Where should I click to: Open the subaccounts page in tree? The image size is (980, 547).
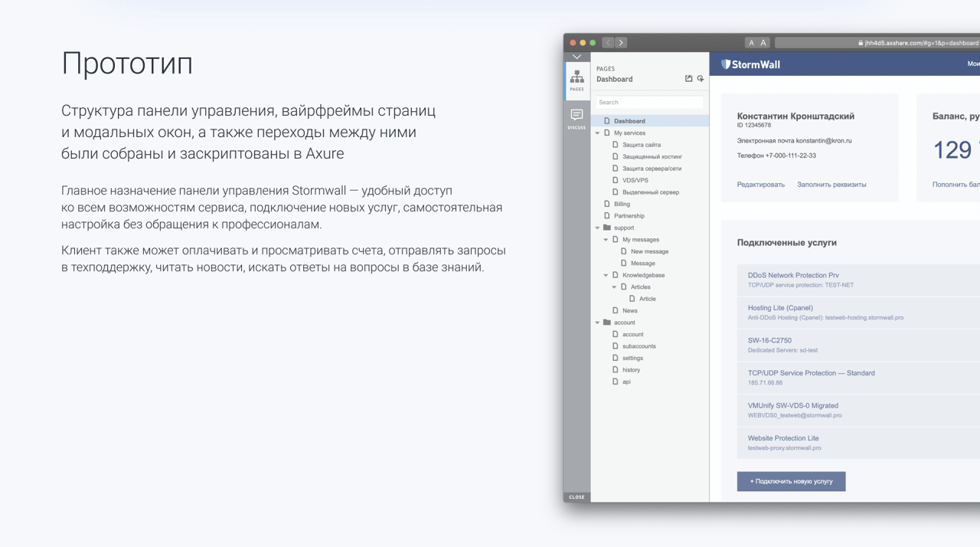tap(639, 346)
